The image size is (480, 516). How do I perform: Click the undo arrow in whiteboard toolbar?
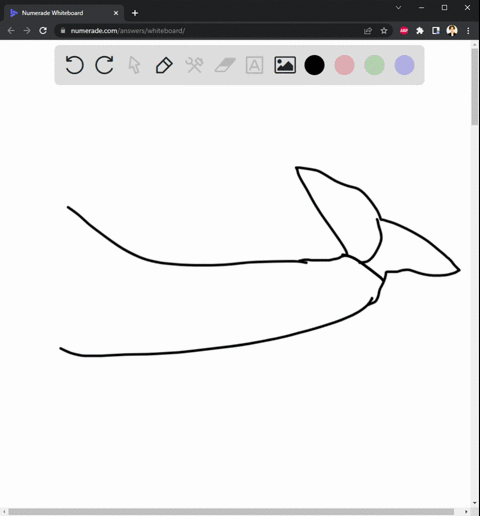point(74,65)
